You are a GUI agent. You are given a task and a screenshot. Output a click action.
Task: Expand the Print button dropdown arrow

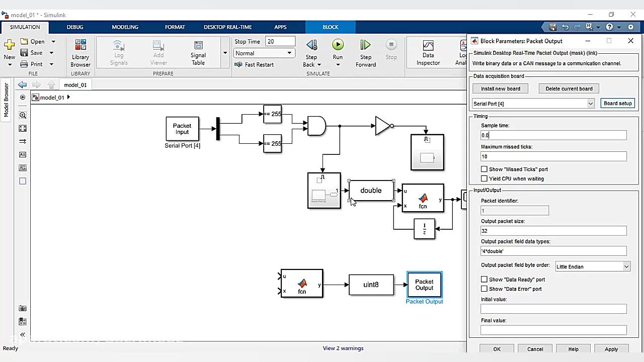pyautogui.click(x=51, y=64)
